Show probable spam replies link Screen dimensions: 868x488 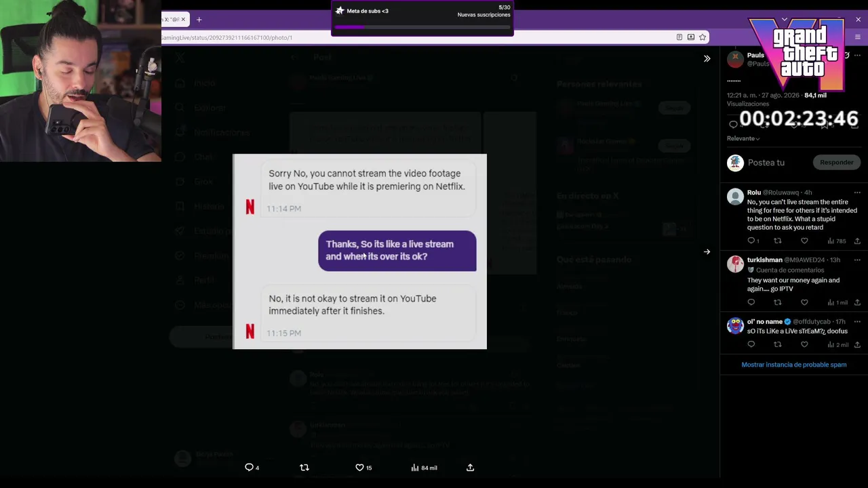pos(793,365)
